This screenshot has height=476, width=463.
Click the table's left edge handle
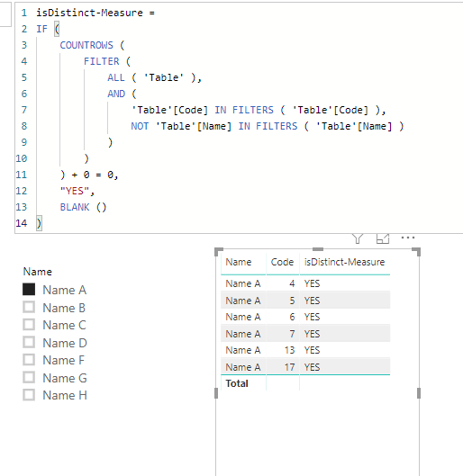click(x=216, y=393)
